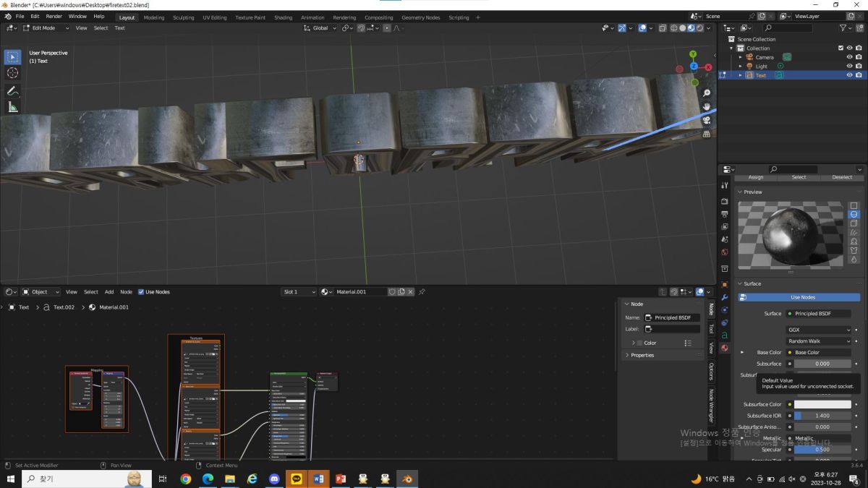Click the Assign button

pos(756,177)
